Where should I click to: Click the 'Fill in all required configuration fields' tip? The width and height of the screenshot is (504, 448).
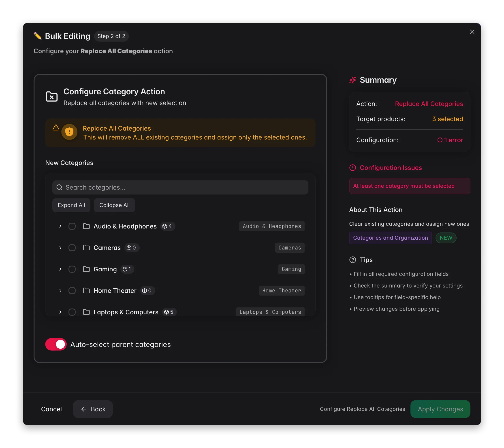pos(401,274)
